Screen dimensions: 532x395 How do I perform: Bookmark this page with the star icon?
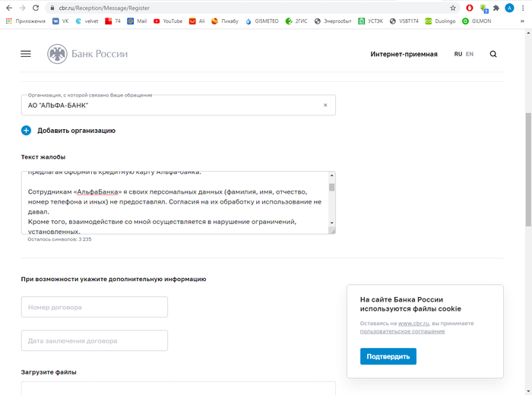click(x=453, y=8)
